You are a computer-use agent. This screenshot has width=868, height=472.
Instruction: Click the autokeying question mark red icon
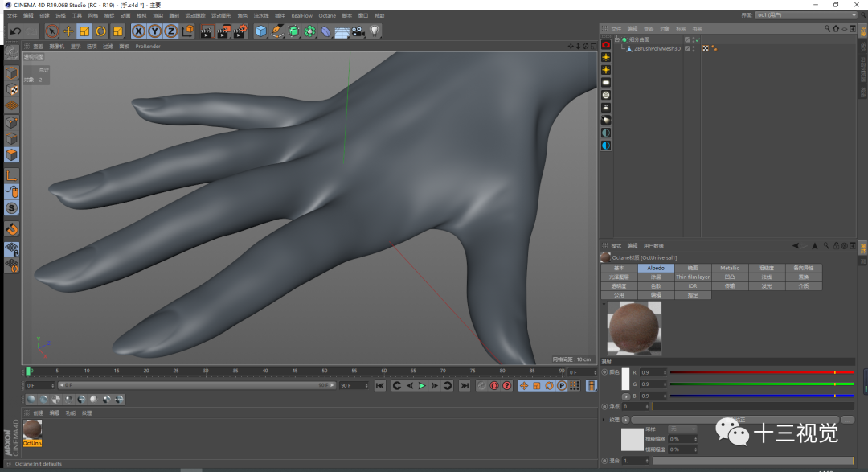point(507,386)
